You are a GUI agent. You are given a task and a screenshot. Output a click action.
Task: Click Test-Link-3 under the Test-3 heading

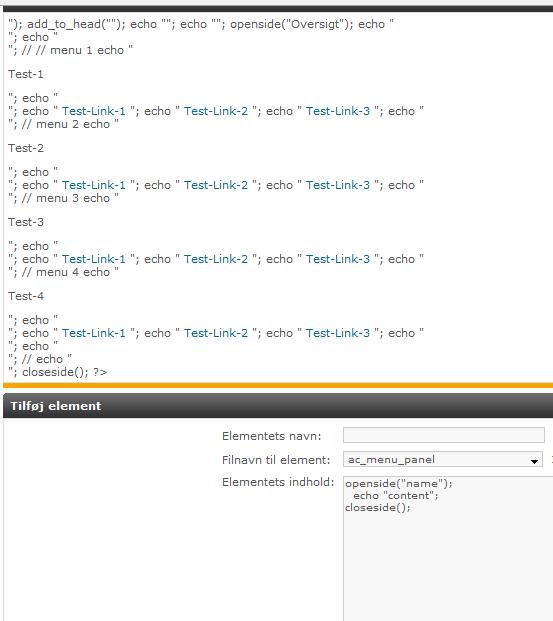338,259
